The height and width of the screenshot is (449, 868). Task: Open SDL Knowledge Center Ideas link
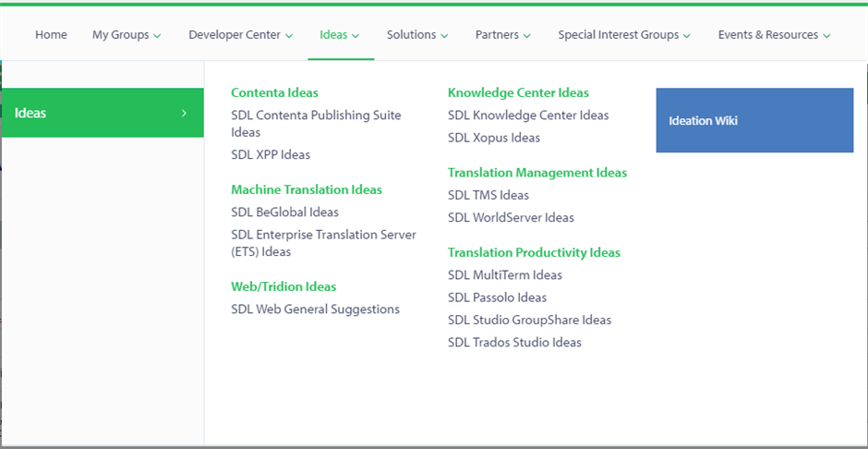[528, 115]
